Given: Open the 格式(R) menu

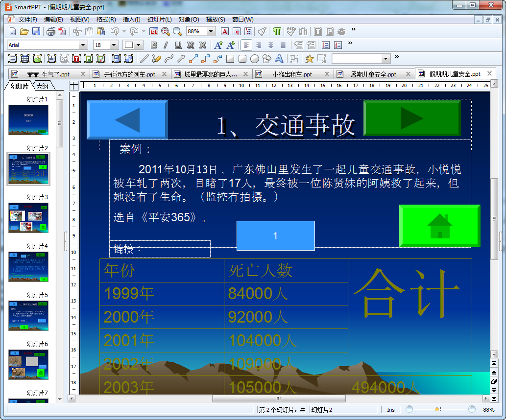Looking at the screenshot, I should [x=106, y=20].
